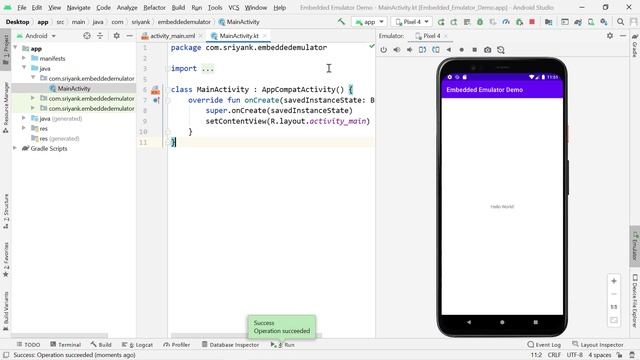This screenshot has height=360, width=640.
Task: Switch to the activity_main.xml editor tab
Action: point(172,36)
